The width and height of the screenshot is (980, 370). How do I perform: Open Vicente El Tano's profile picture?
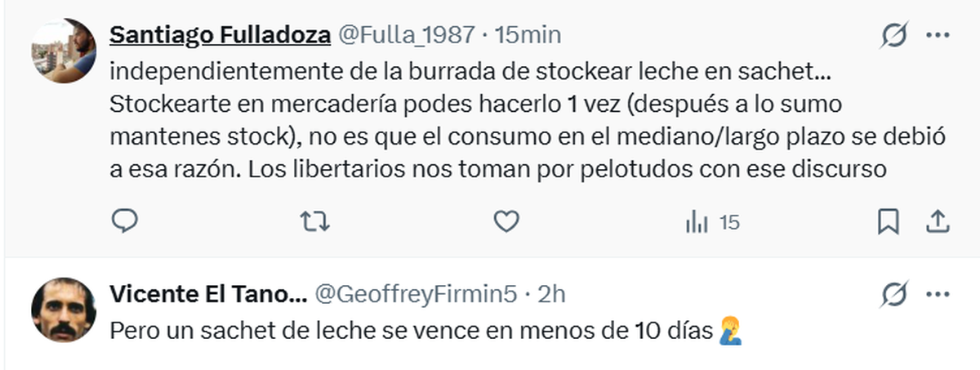pyautogui.click(x=64, y=310)
